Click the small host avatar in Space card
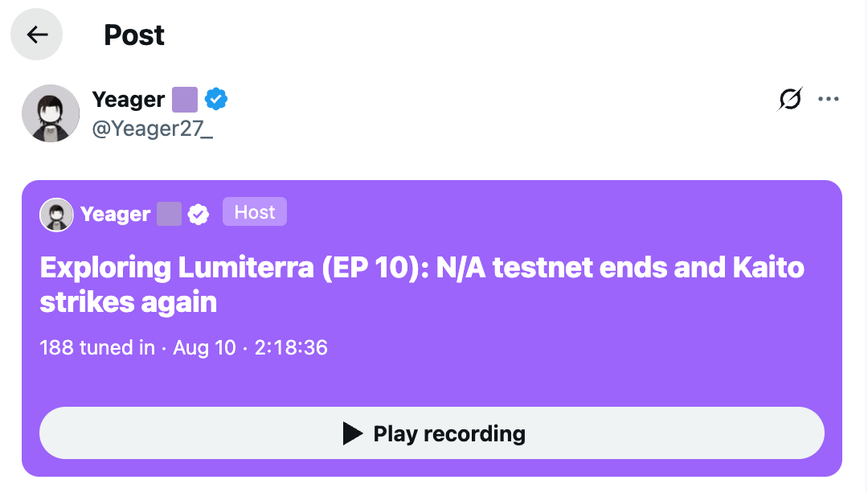Image resolution: width=868 pixels, height=492 pixels. tap(56, 215)
